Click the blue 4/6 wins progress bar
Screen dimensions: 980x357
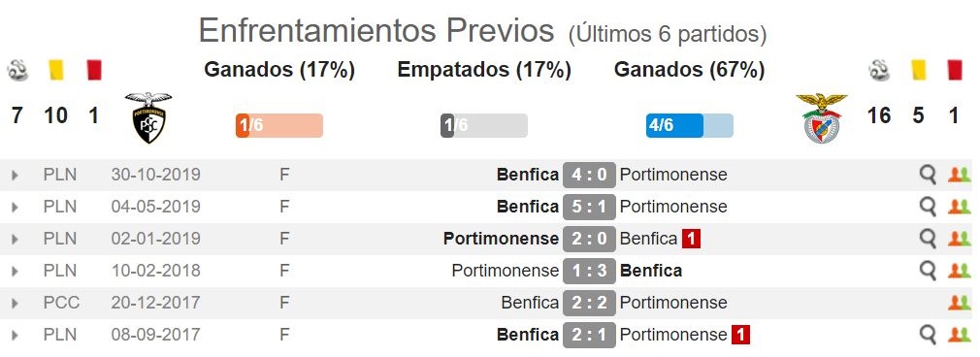689,126
